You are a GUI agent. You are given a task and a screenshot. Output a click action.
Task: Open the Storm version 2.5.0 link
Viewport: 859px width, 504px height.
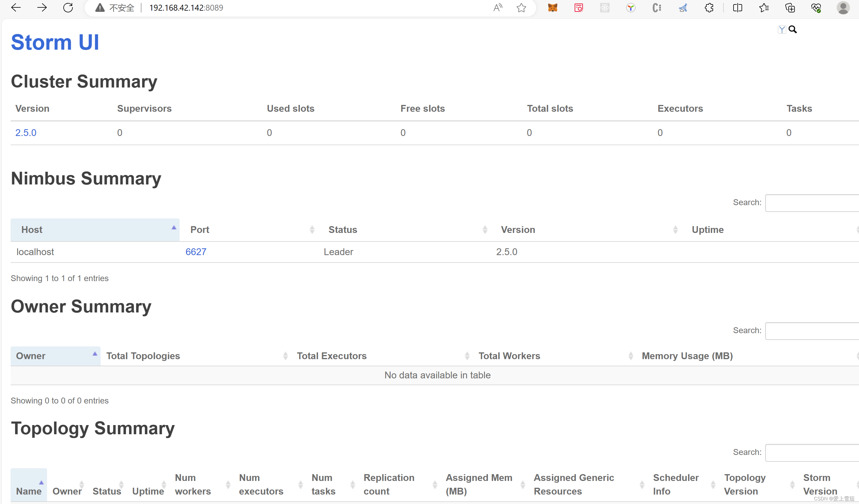[25, 132]
